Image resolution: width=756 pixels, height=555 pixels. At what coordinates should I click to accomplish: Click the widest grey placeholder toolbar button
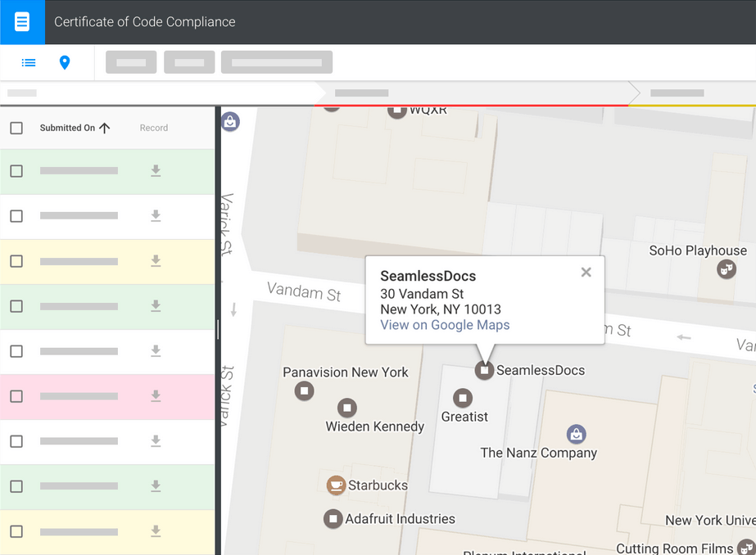(x=277, y=62)
